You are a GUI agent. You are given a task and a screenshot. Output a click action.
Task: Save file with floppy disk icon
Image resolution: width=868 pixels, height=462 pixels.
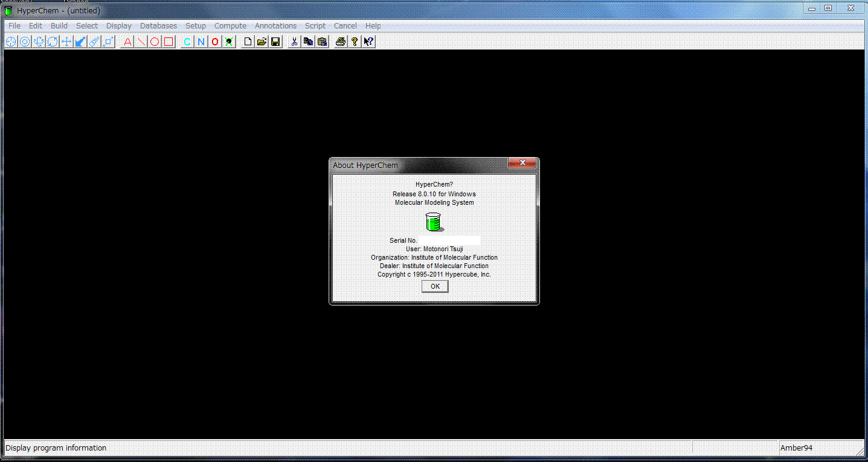click(275, 42)
